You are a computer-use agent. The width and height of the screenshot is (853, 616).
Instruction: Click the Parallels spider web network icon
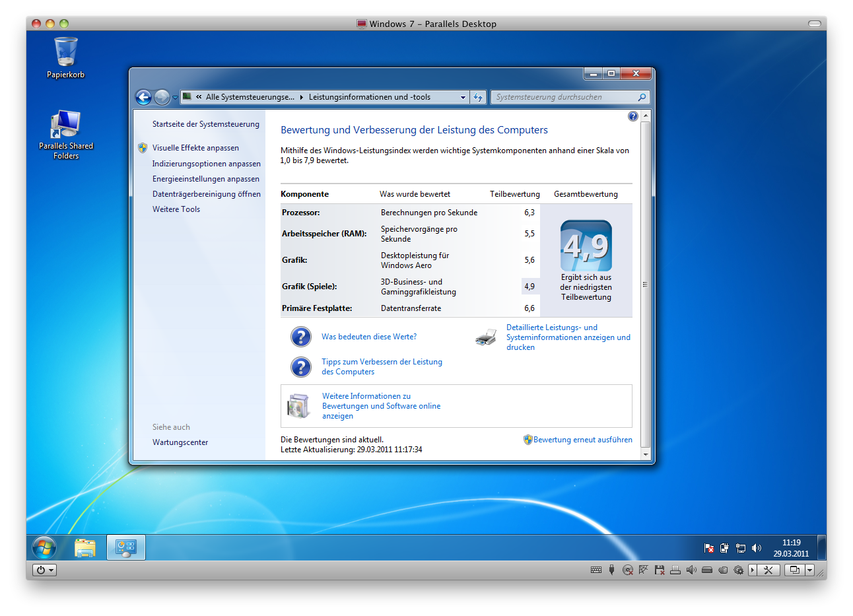pyautogui.click(x=644, y=570)
